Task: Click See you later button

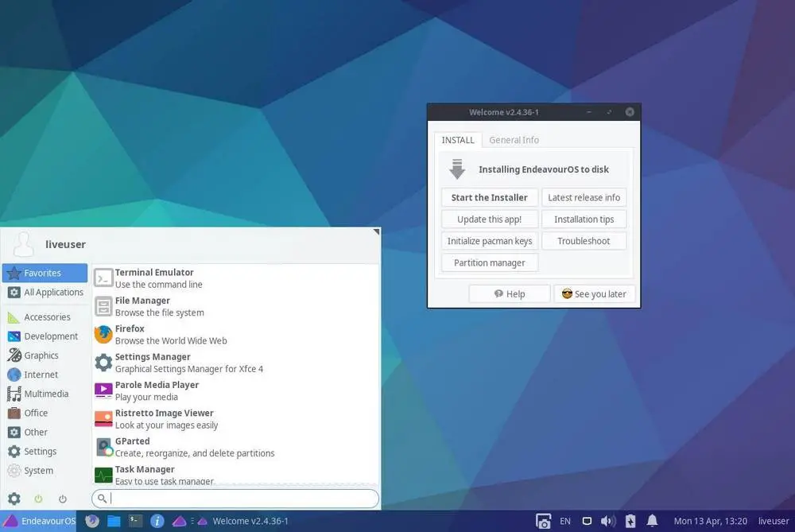Action: pyautogui.click(x=594, y=293)
